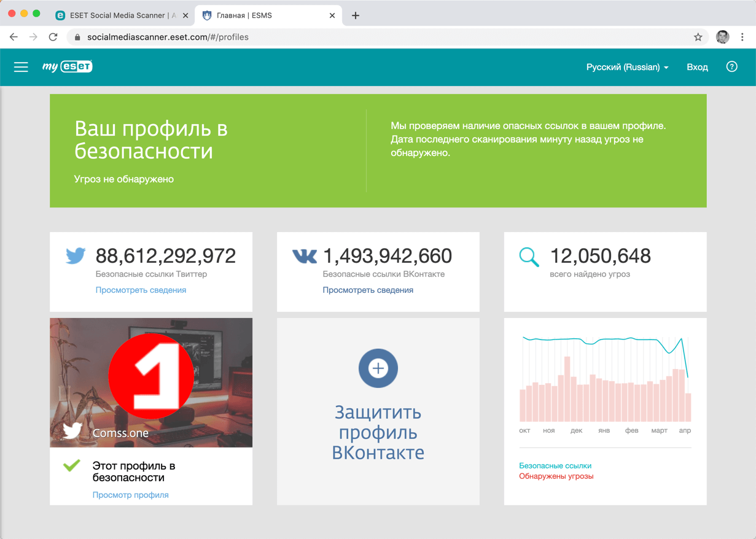
Task: Click the lock icon in address bar
Action: click(77, 37)
